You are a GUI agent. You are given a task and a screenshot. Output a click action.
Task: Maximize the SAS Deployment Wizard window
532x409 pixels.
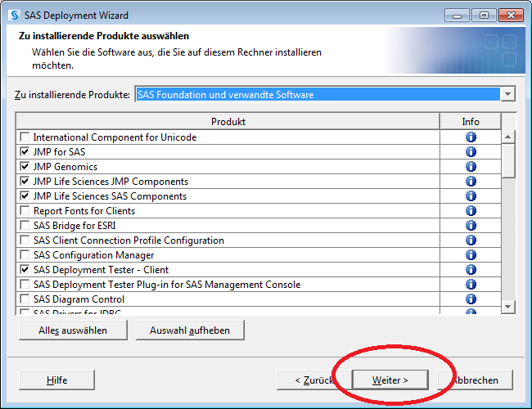click(x=484, y=16)
